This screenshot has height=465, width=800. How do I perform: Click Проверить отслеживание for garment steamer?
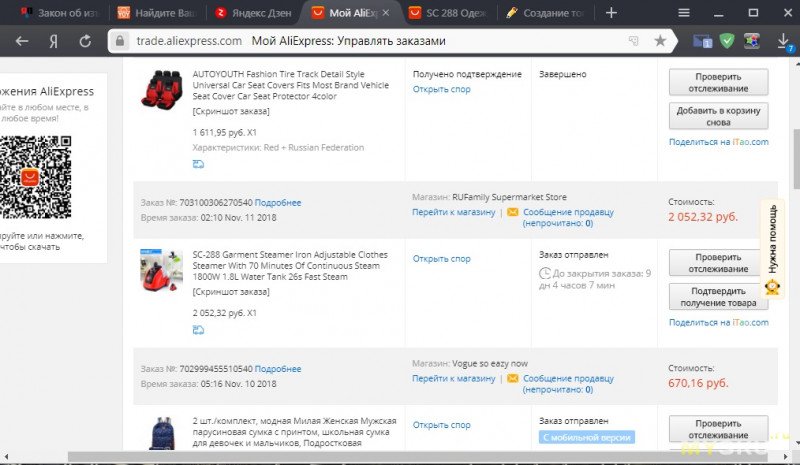coord(718,262)
